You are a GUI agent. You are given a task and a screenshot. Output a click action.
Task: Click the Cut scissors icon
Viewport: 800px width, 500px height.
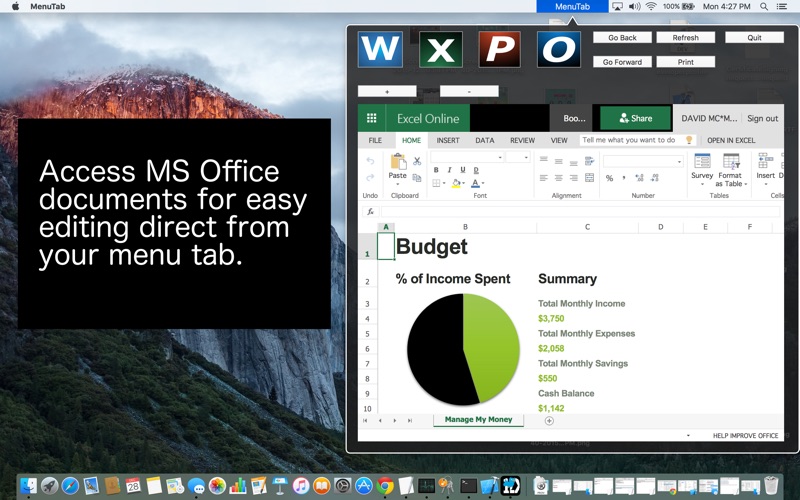(x=417, y=161)
